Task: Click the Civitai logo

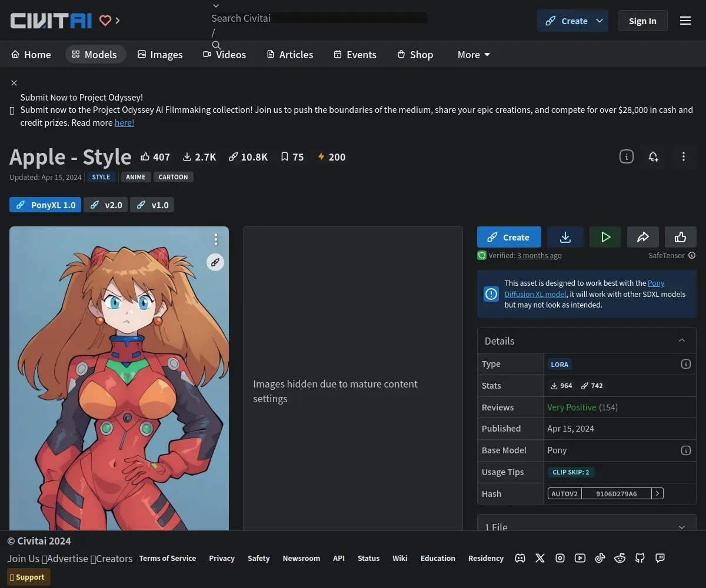Action: click(x=51, y=21)
